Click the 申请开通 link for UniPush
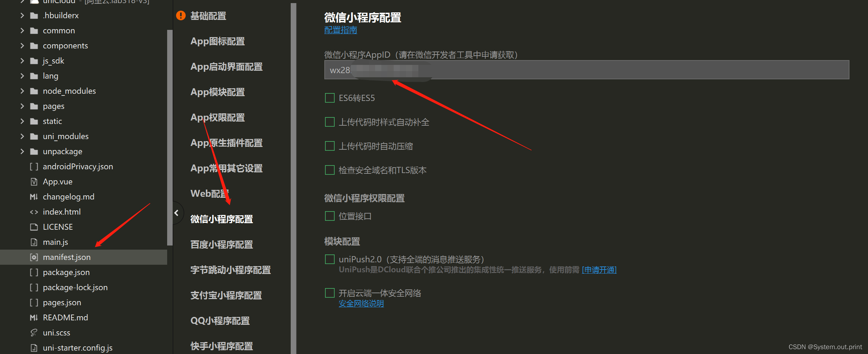The height and width of the screenshot is (354, 868). 599,270
